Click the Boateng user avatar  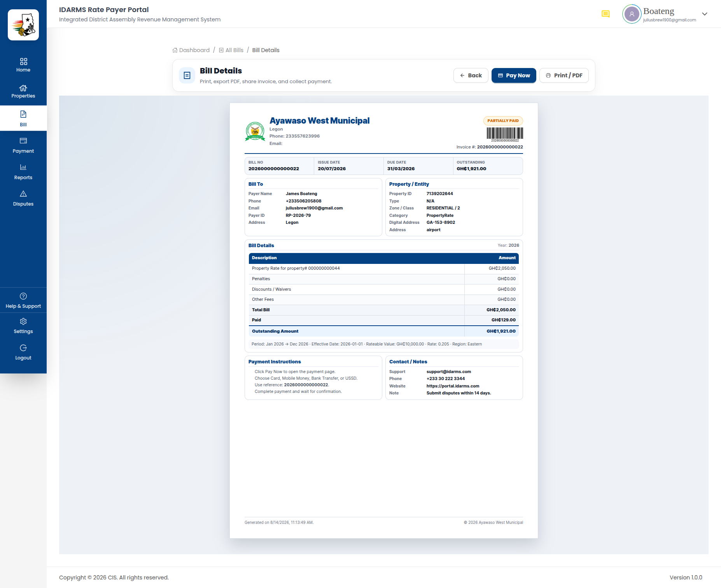632,14
